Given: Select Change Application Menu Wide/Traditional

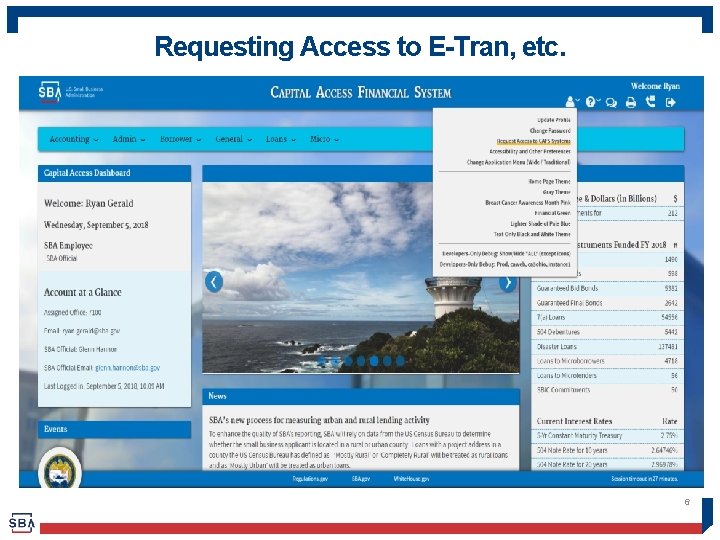Looking at the screenshot, I should (518, 162).
